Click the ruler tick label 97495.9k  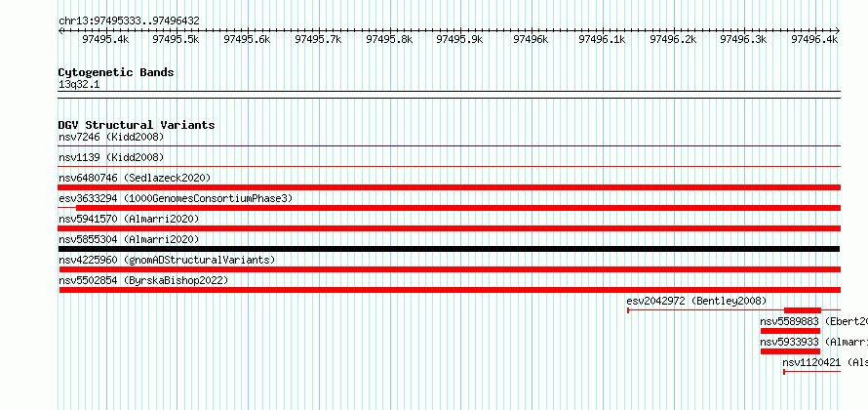tap(460, 39)
